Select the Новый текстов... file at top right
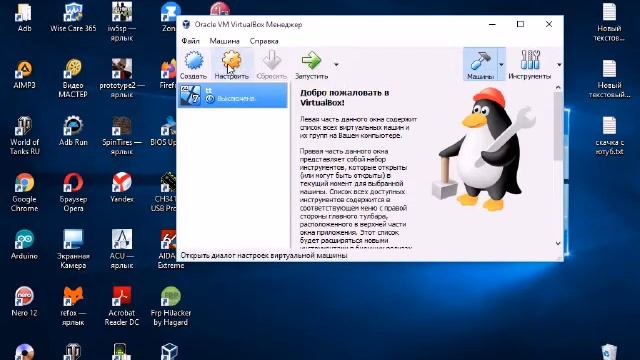640x360 pixels. (609, 23)
